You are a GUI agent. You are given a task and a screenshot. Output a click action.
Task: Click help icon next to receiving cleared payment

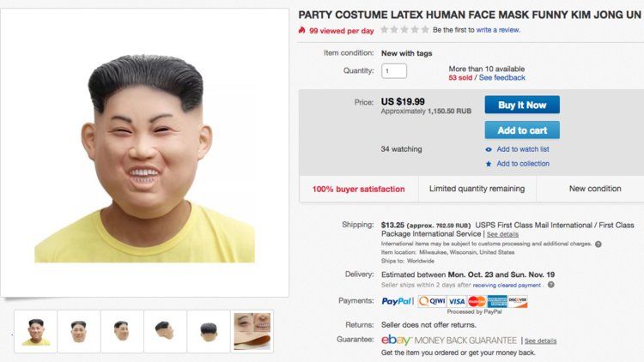click(x=550, y=285)
